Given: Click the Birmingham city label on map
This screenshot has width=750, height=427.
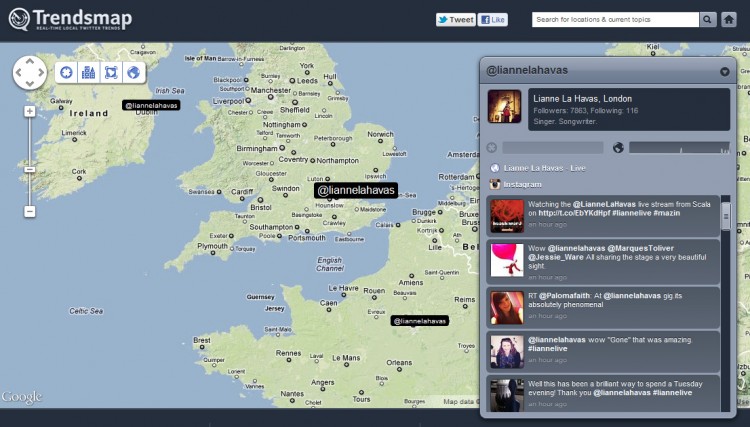Looking at the screenshot, I should point(257,149).
